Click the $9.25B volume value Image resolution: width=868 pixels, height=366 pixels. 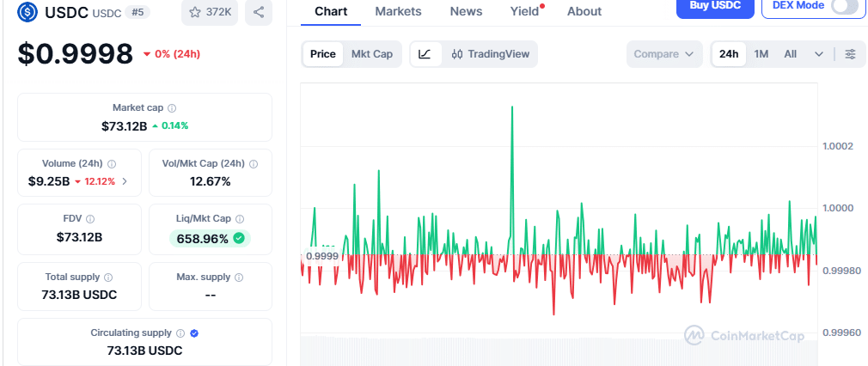tap(49, 181)
